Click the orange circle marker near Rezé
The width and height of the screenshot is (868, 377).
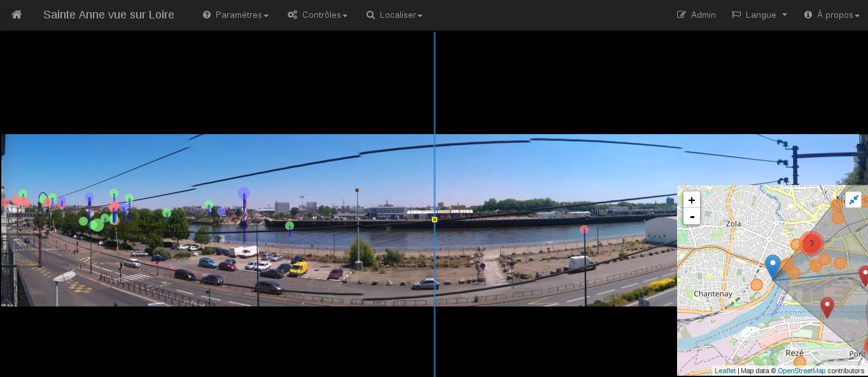point(800,362)
